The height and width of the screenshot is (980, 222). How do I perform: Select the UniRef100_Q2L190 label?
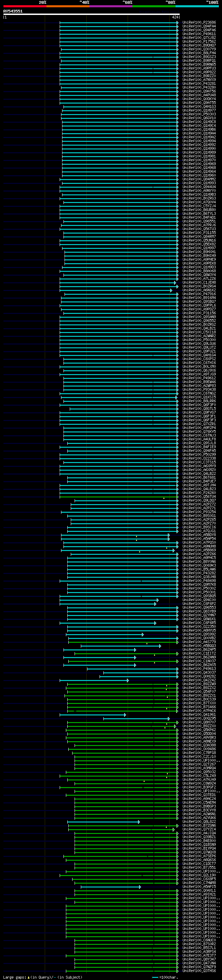click(x=199, y=875)
